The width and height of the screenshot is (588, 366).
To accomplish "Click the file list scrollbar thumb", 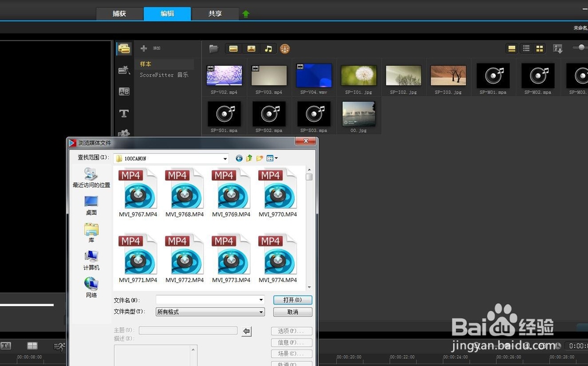I will 309,177.
